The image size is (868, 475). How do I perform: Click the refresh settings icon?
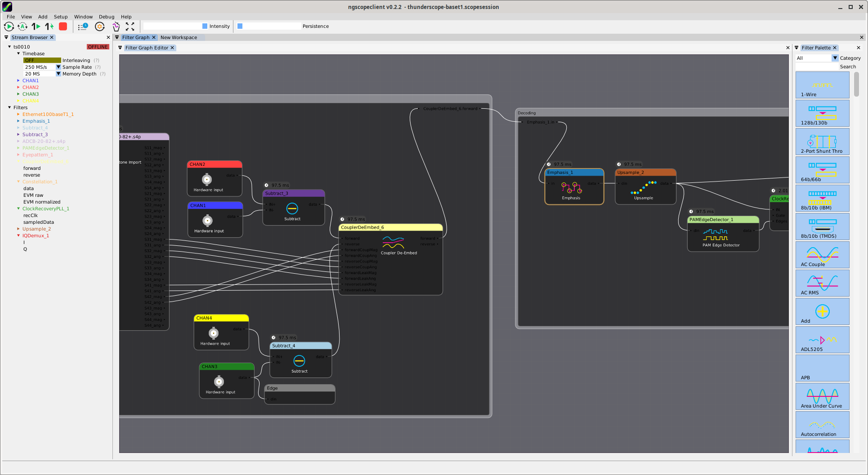pos(100,27)
